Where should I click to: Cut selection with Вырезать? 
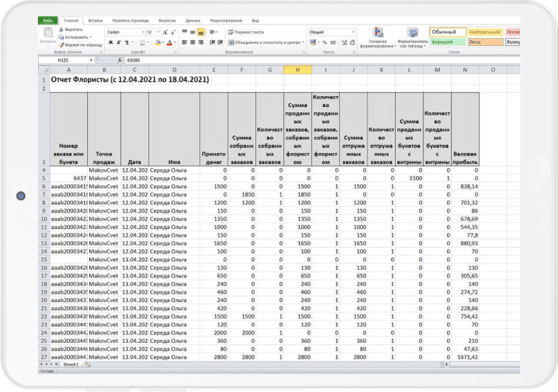tap(71, 30)
